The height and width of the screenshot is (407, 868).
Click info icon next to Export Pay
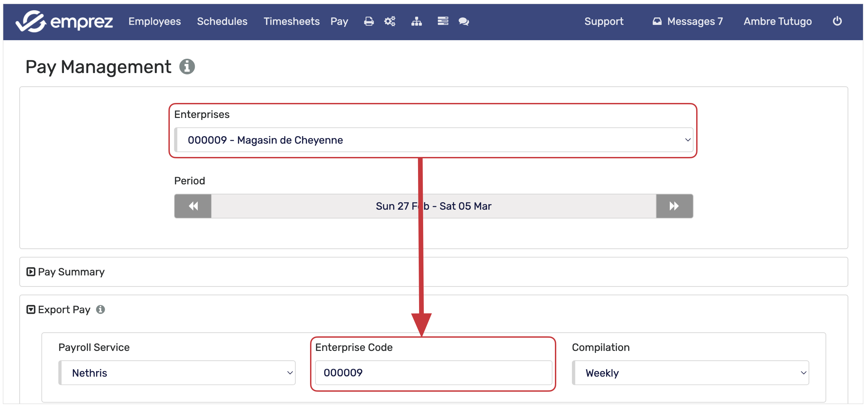[x=100, y=309]
